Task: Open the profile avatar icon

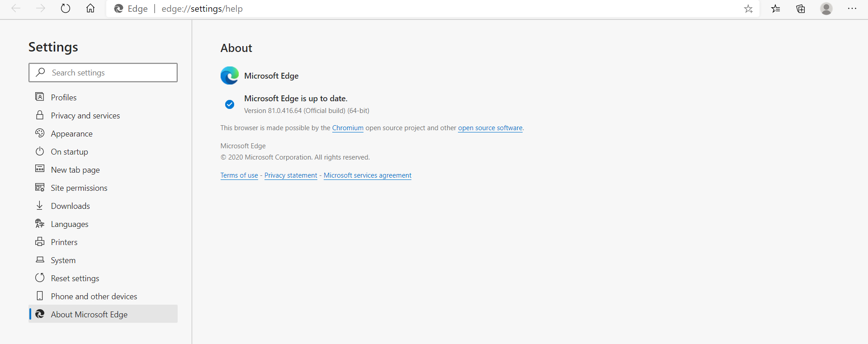Action: click(826, 9)
